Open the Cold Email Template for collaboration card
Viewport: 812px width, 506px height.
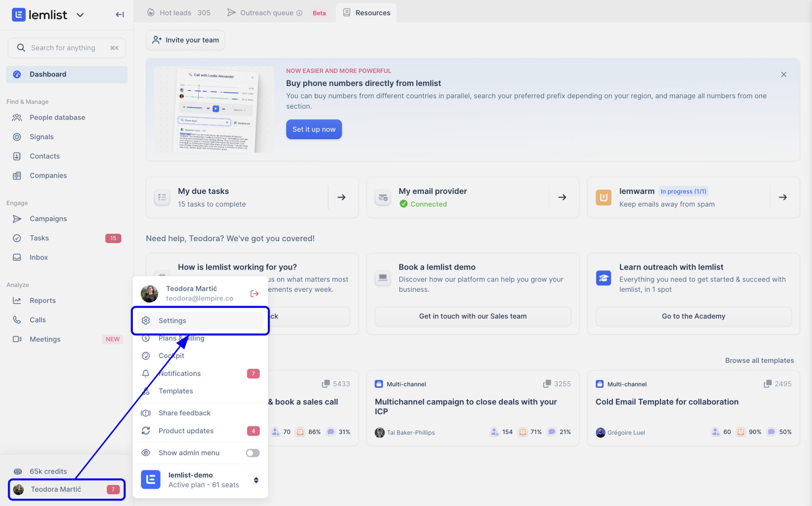(x=693, y=408)
